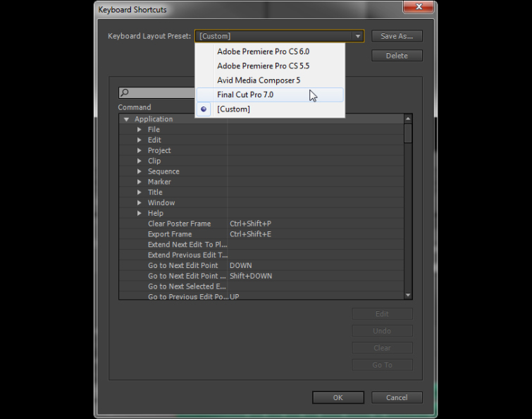Screen dimensions: 532x419
Task: Pick the [Custom] preset entry
Action: (270, 109)
